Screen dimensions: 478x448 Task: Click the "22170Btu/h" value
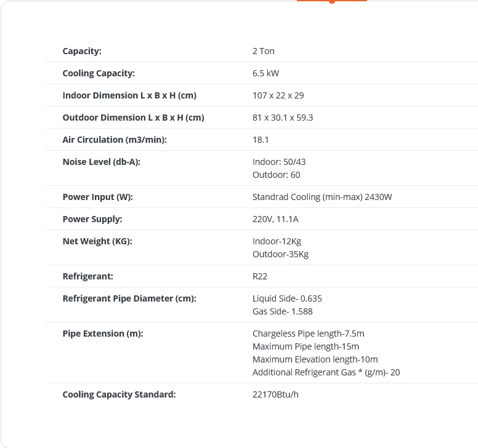pyautogui.click(x=275, y=394)
